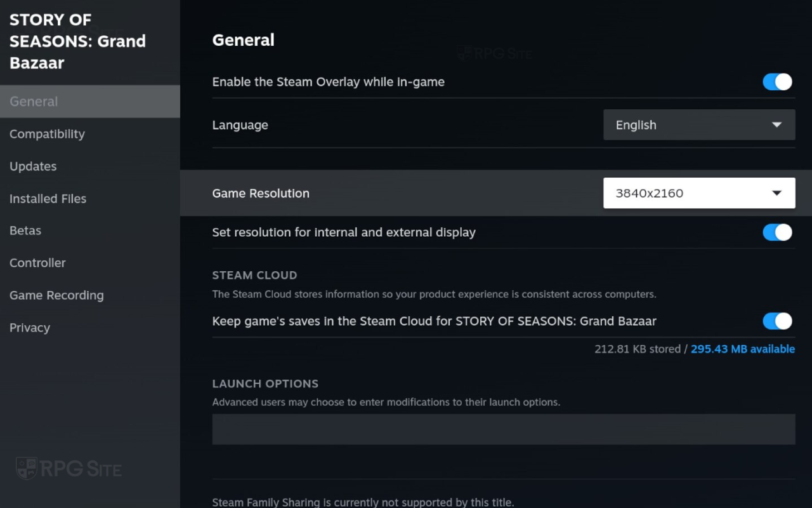The image size is (812, 508).
Task: Go to the Updates section
Action: pyautogui.click(x=90, y=166)
